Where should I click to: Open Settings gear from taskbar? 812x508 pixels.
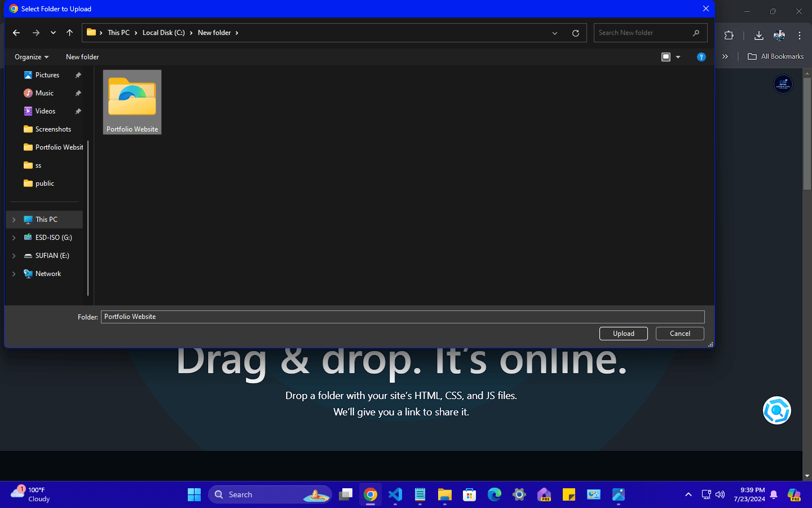pyautogui.click(x=519, y=494)
